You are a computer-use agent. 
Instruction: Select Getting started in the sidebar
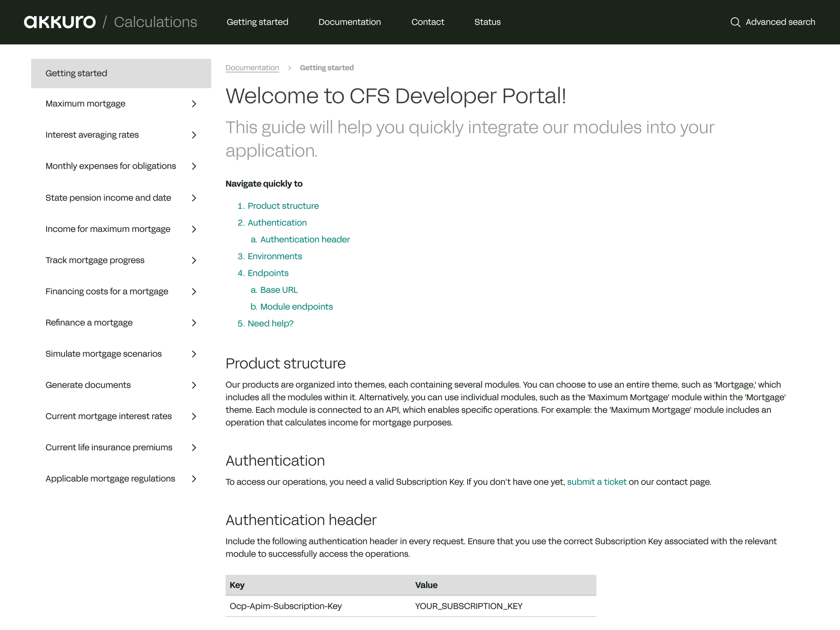[121, 73]
